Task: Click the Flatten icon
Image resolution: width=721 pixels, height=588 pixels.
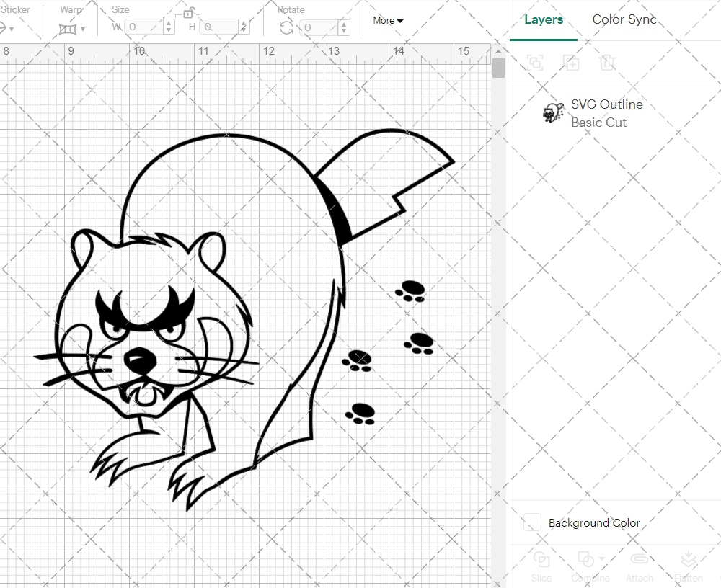Action: [x=688, y=560]
